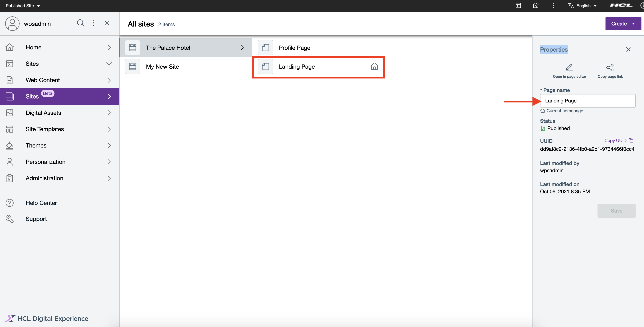Click the disabled Save button
The height and width of the screenshot is (327, 644).
[x=616, y=211]
